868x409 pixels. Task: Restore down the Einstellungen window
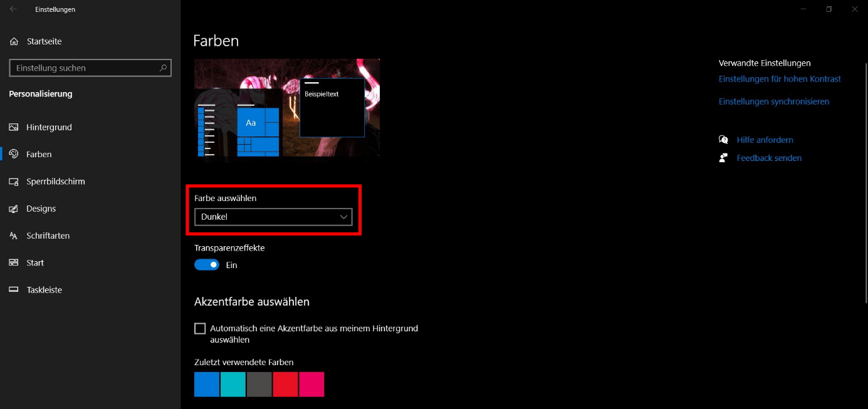[829, 9]
